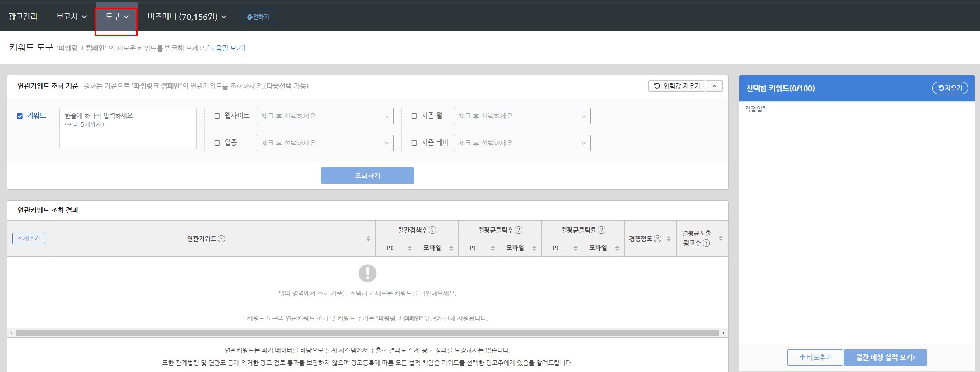Click the 연관키워드 조회 결과 heading

coord(48,210)
